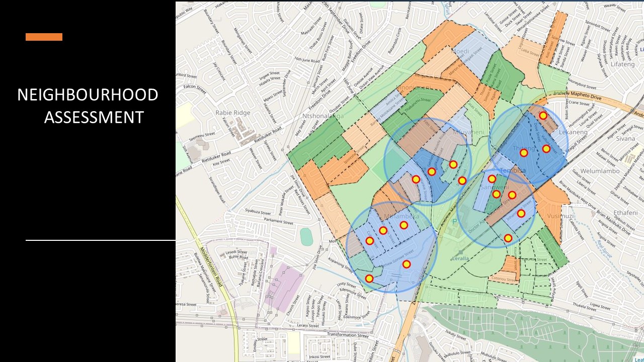Select the Lifateng label on the map
The height and width of the screenshot is (362, 644).
(622, 64)
